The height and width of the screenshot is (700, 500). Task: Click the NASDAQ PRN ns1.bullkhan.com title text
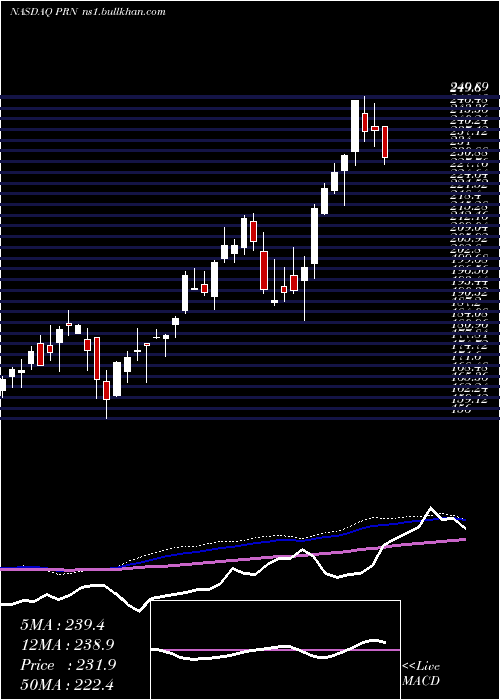click(x=88, y=12)
